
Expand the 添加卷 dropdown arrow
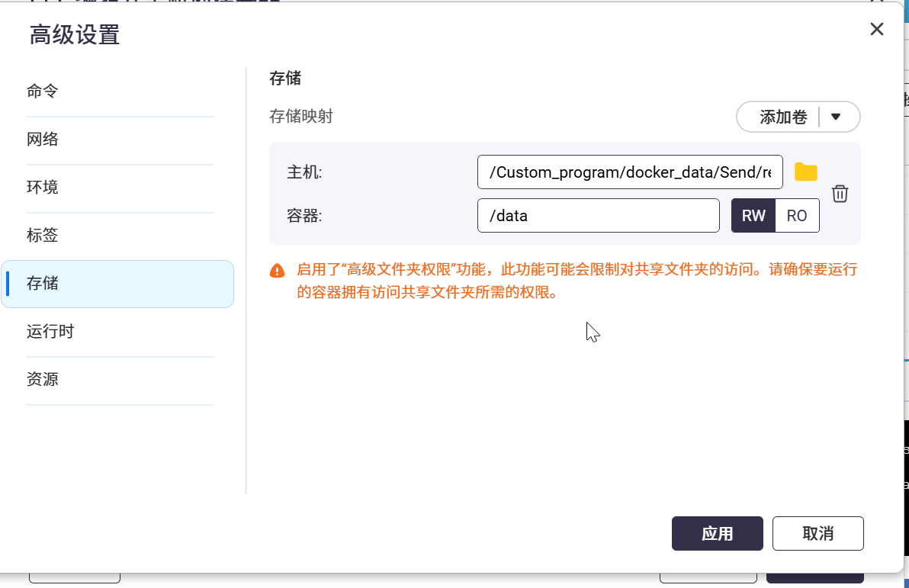[x=835, y=117]
